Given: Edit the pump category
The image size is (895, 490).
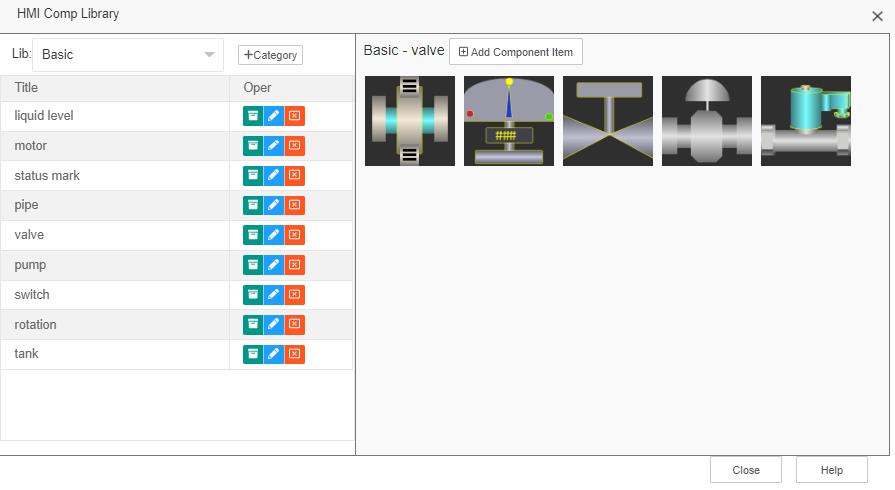Looking at the screenshot, I should 274,265.
